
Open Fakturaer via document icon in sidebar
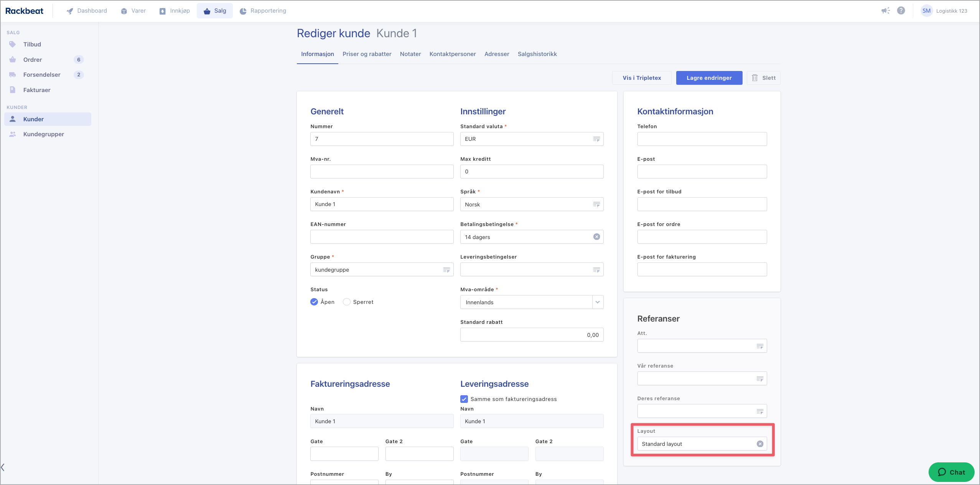click(x=13, y=90)
